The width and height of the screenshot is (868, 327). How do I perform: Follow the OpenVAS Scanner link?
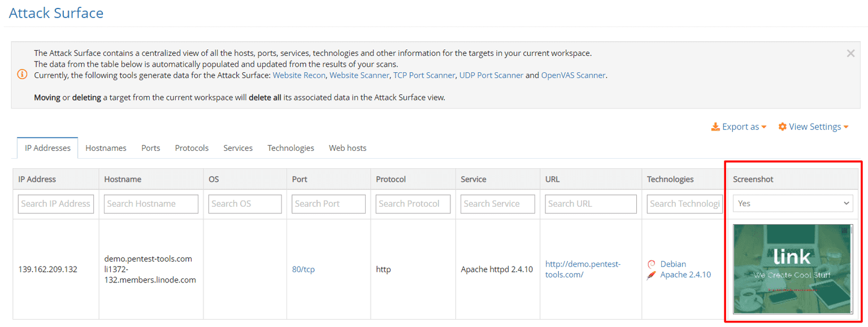tap(573, 75)
